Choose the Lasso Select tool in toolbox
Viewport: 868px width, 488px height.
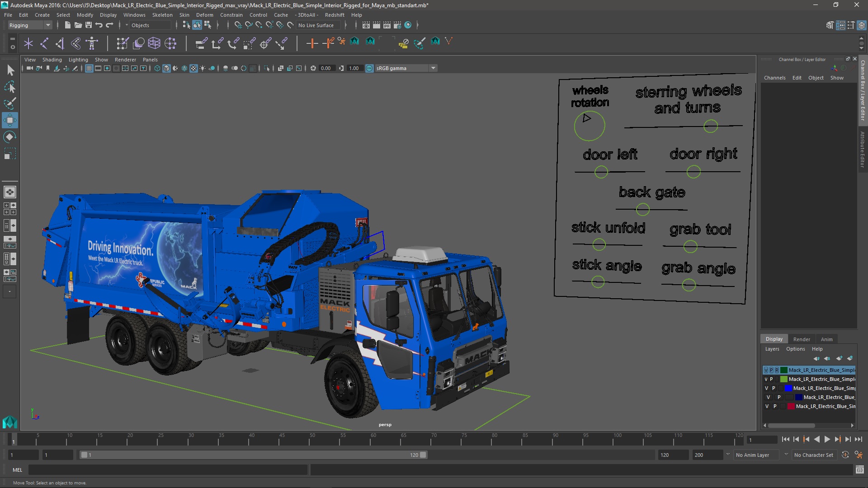point(10,87)
